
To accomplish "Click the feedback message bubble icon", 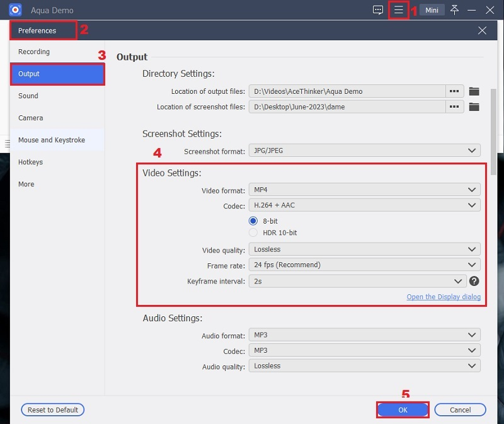I will [379, 9].
